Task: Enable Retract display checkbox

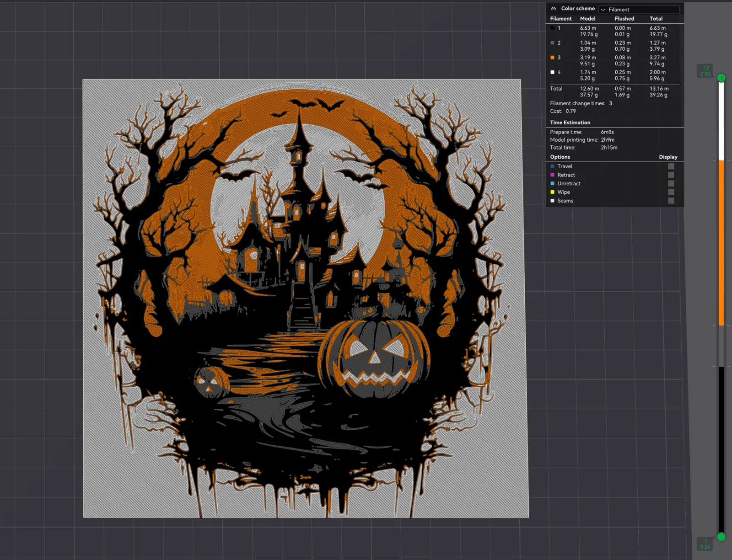Action: 671,175
